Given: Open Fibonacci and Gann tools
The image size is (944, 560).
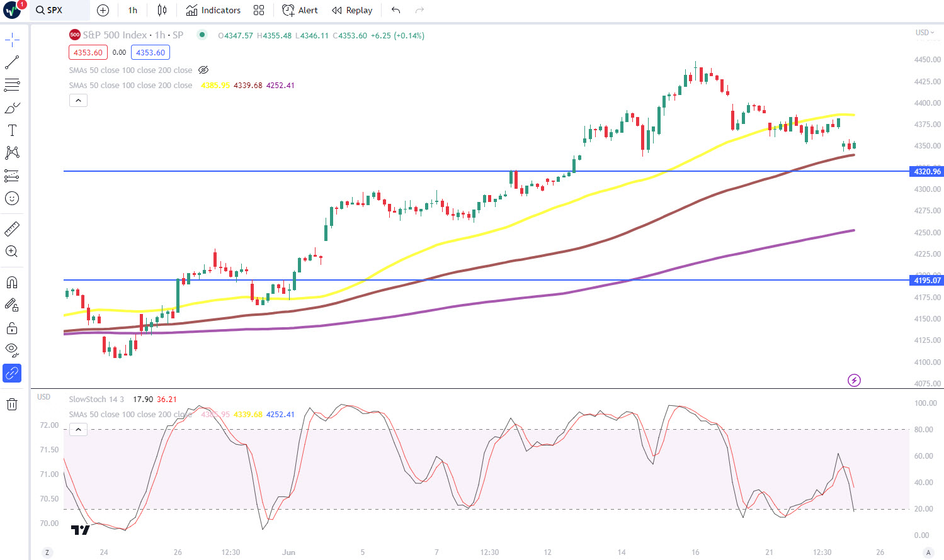Looking at the screenshot, I should tap(12, 85).
